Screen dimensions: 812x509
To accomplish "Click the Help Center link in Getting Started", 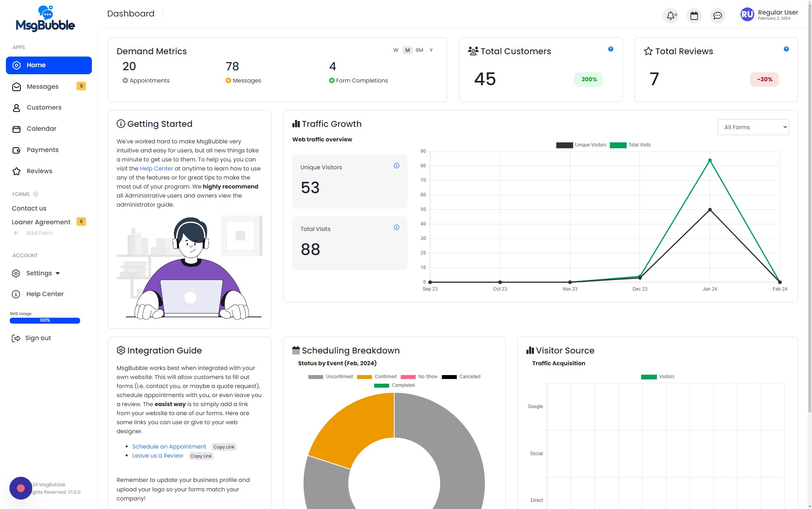I will 156,168.
